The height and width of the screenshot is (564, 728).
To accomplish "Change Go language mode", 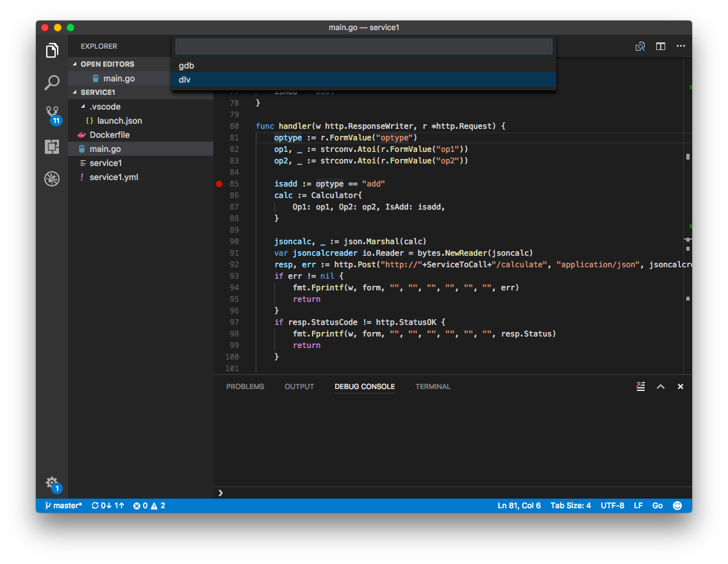I will click(658, 506).
